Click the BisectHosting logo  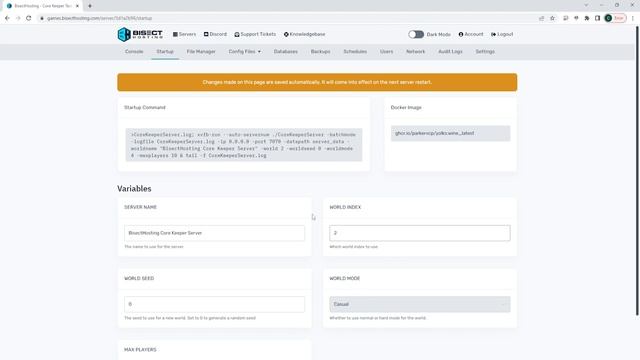pos(140,34)
